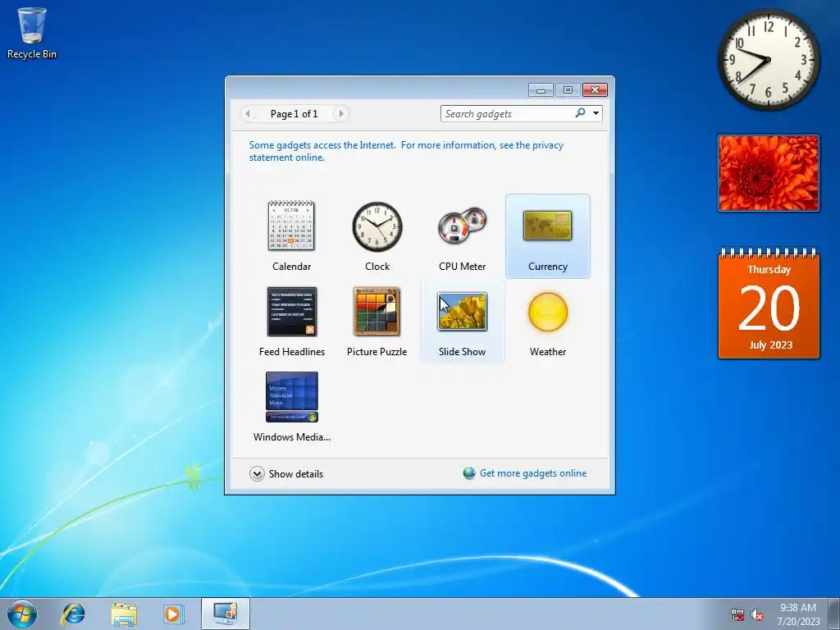The width and height of the screenshot is (840, 630).
Task: Pick the Currency gadget icon
Action: point(547,226)
